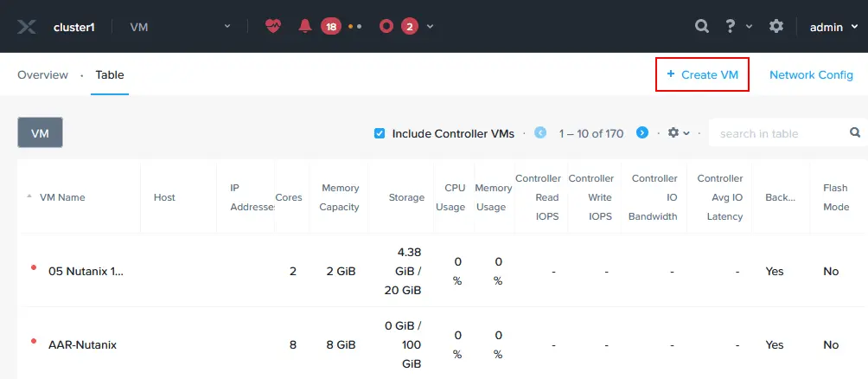Sort by Back... column header
Image resolution: width=868 pixels, height=379 pixels.
click(780, 197)
